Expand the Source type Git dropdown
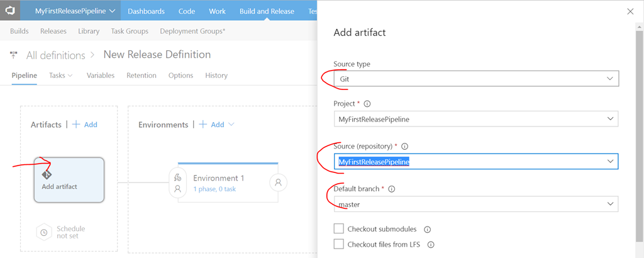The height and width of the screenshot is (258, 644). tap(609, 79)
